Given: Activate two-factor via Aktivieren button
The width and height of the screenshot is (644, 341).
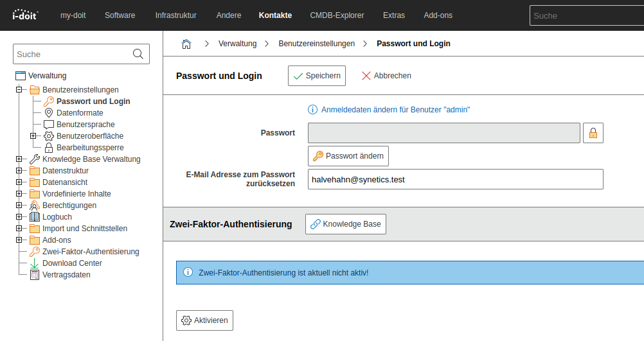Looking at the screenshot, I should pos(204,320).
